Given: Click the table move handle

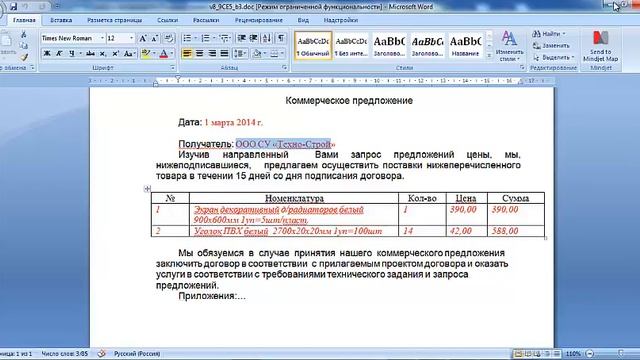Looking at the screenshot, I should (x=147, y=189).
